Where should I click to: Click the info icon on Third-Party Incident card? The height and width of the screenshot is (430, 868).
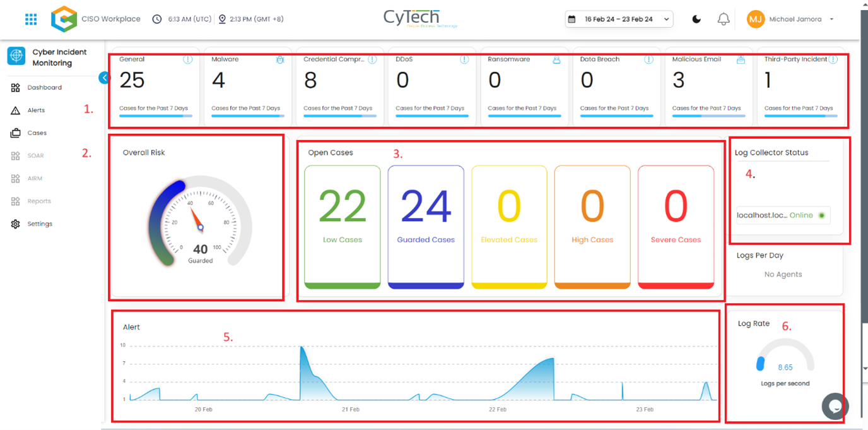833,59
